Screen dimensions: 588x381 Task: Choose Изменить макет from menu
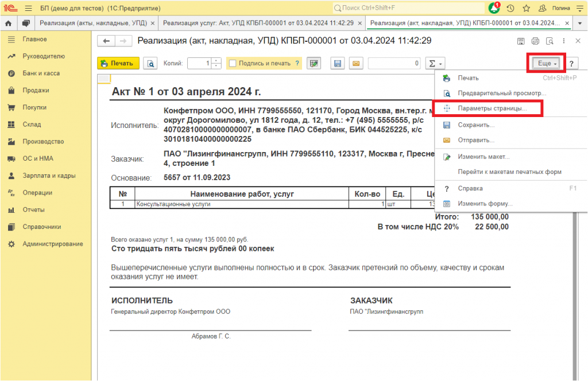[x=483, y=157]
